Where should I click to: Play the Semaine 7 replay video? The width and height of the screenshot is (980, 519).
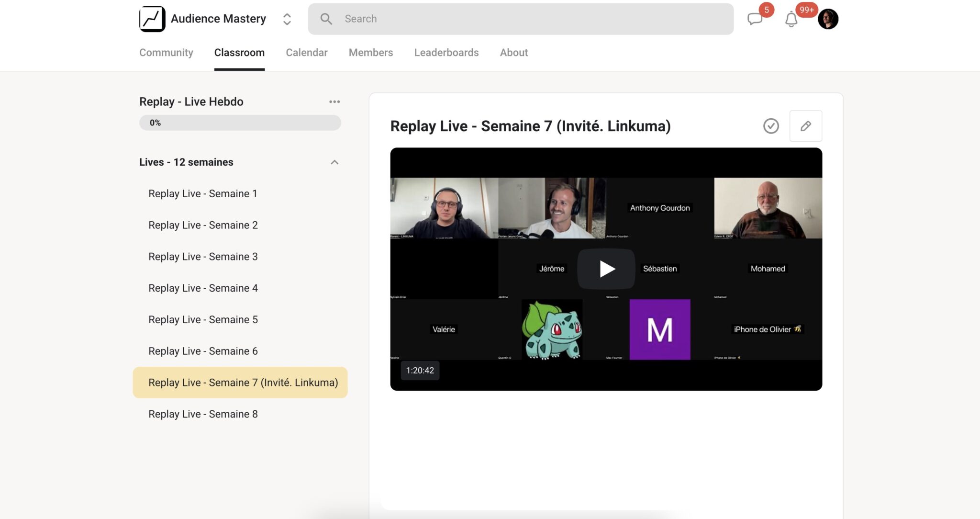point(606,269)
